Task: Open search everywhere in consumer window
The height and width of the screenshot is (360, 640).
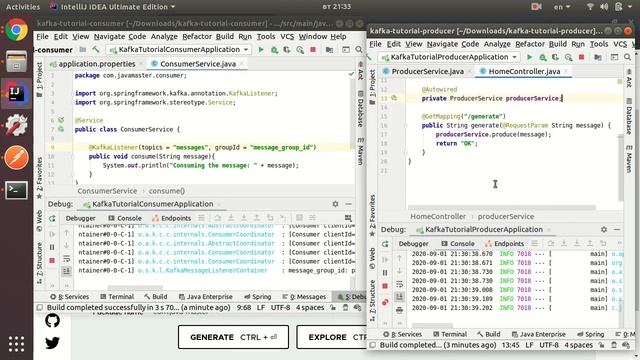Action: [358, 50]
